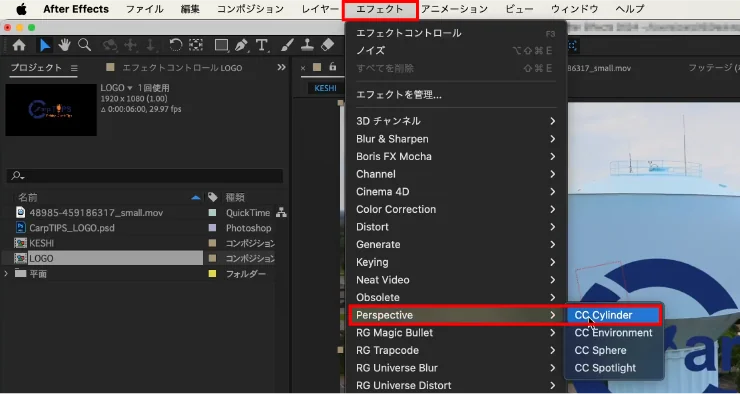Click teal label swatch on .mov row
This screenshot has width=740, height=394.
click(212, 213)
